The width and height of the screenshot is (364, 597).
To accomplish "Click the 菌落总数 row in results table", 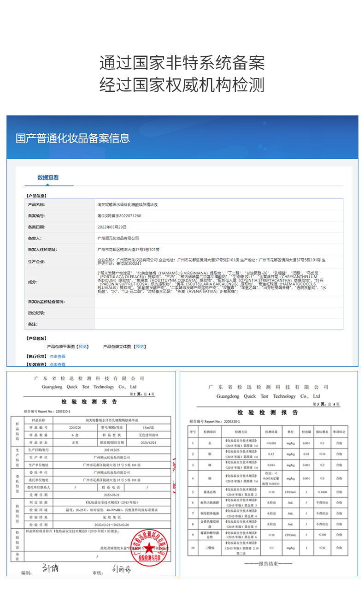I will tap(269, 491).
